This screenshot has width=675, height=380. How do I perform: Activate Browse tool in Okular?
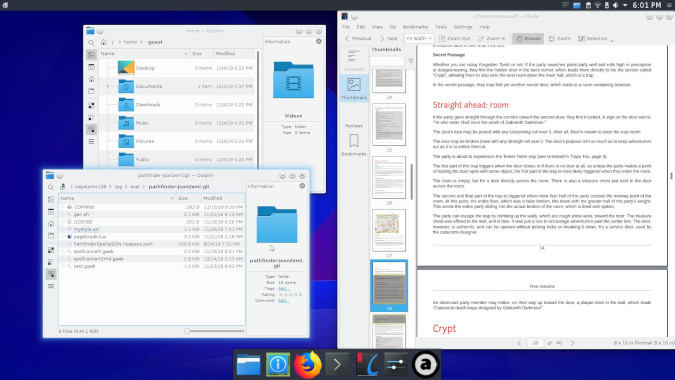coord(528,38)
